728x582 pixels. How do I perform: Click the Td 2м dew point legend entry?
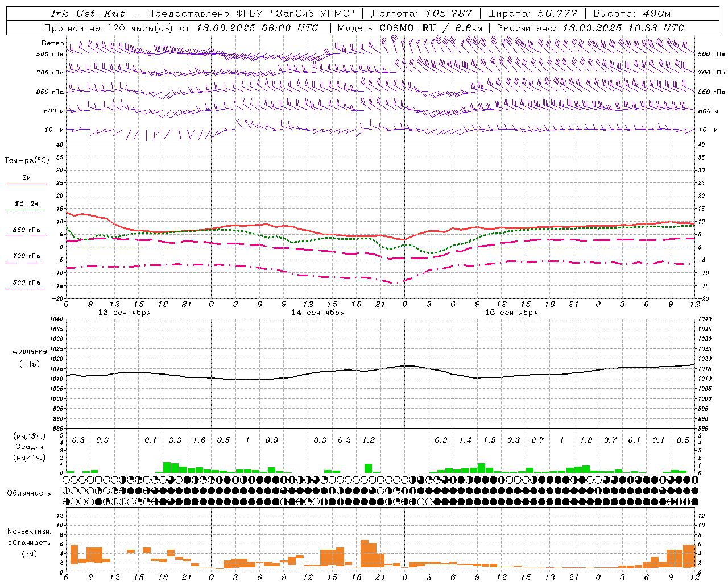coord(27,203)
